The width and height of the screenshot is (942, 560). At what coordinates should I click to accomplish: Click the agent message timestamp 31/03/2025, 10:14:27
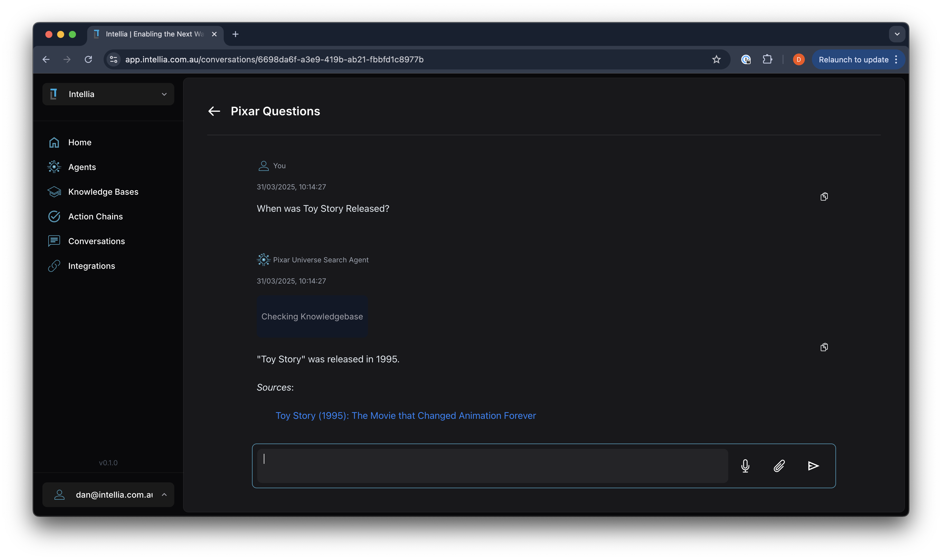(291, 281)
